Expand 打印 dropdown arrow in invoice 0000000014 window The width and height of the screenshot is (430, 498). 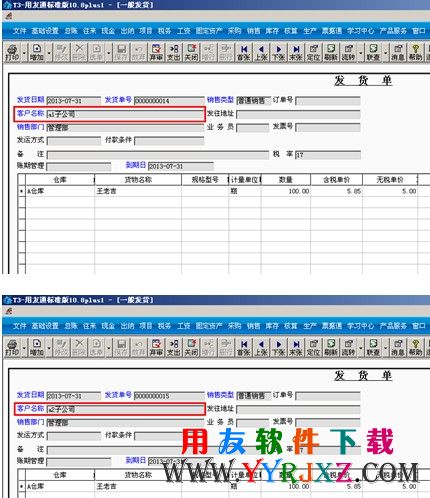pyautogui.click(x=24, y=53)
